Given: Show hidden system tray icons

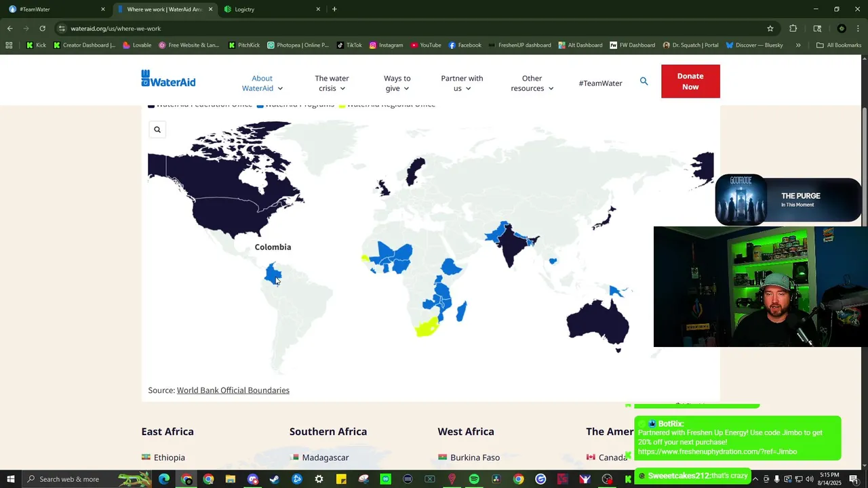Looking at the screenshot, I should 755,479.
